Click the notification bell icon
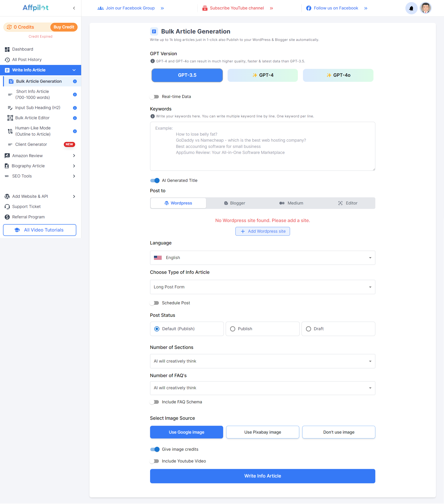Image resolution: width=444 pixels, height=504 pixels. 411,8
